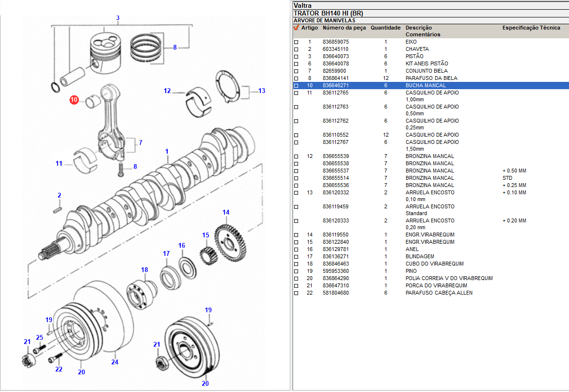569x392 pixels.
Task: Check the box for item 1 EIXO
Action: (x=296, y=43)
